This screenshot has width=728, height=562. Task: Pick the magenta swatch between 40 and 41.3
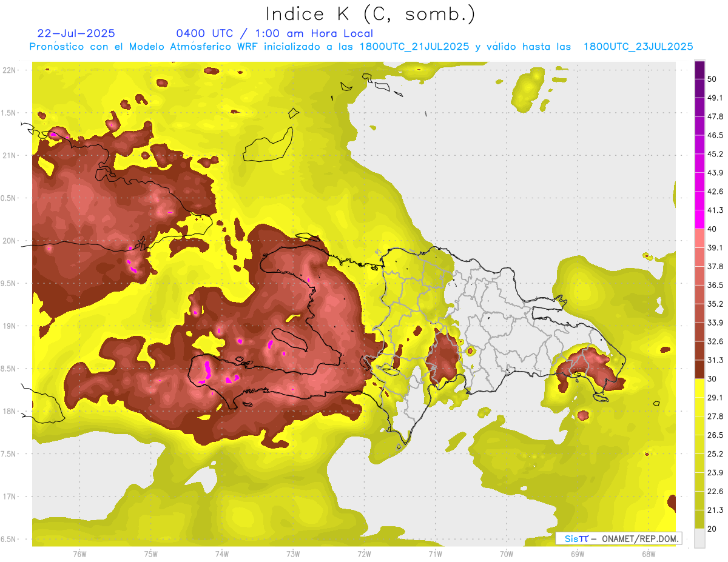pyautogui.click(x=699, y=219)
